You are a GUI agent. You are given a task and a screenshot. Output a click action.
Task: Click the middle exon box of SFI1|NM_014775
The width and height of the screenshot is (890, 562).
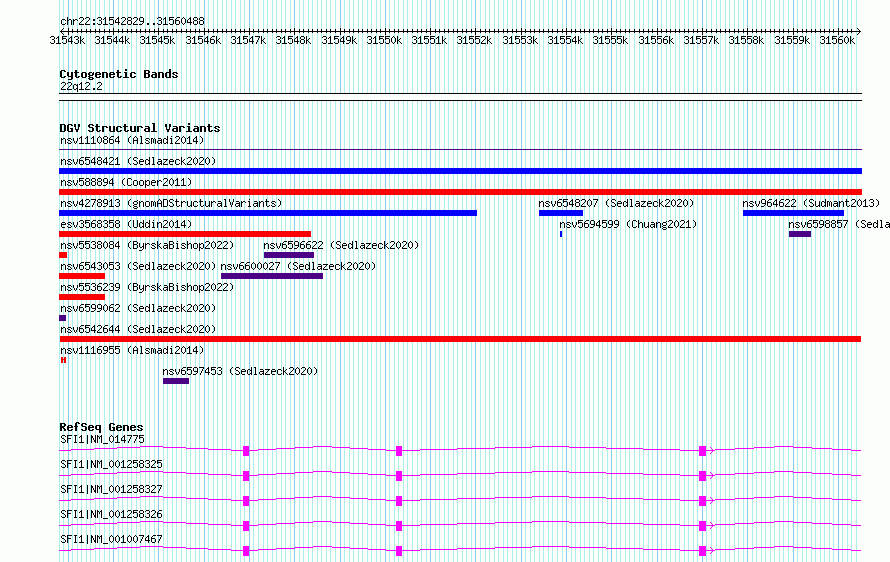click(x=399, y=451)
